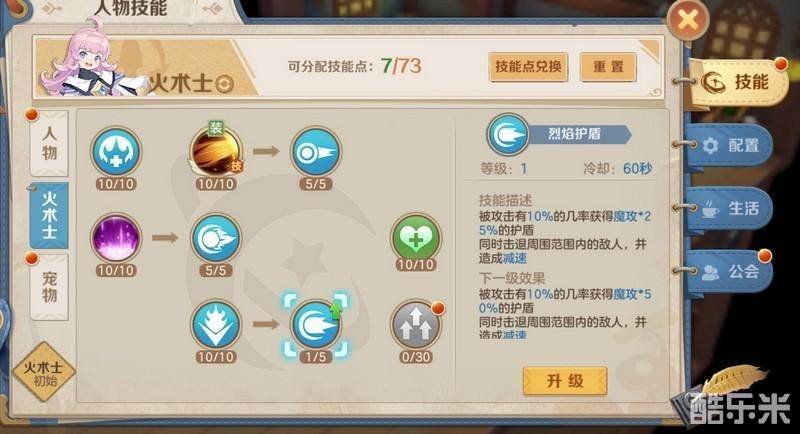Viewport: 800px width, 434px height.
Task: Select the green heart healing skill icon
Action: [x=415, y=238]
